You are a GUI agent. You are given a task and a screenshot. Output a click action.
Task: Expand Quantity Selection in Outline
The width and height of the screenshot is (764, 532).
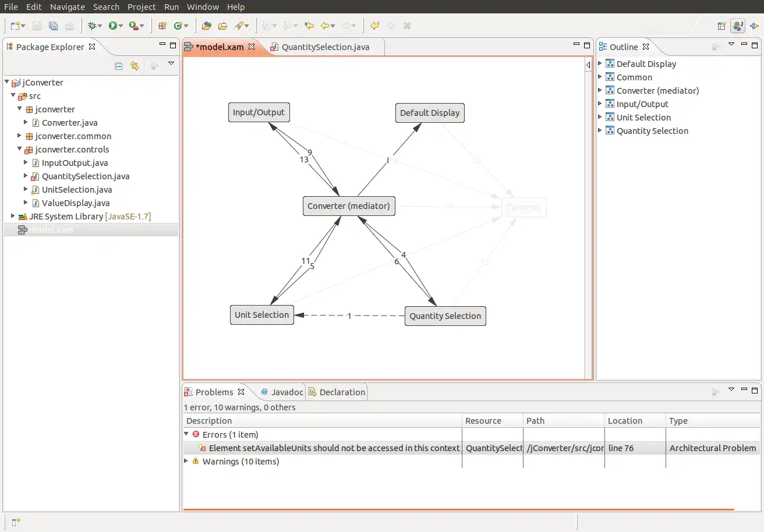tap(600, 130)
